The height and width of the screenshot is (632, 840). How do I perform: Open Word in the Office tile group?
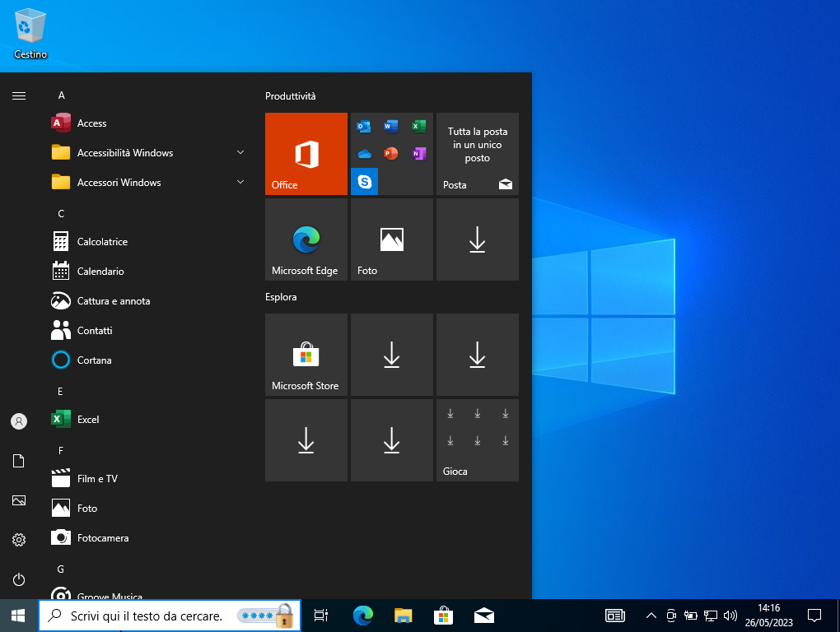391,126
